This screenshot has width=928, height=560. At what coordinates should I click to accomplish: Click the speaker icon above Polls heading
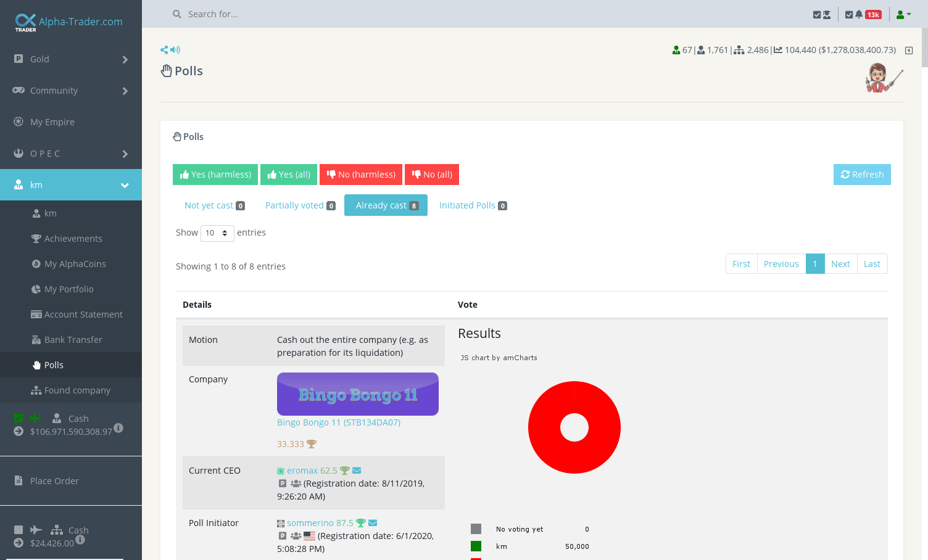[175, 50]
